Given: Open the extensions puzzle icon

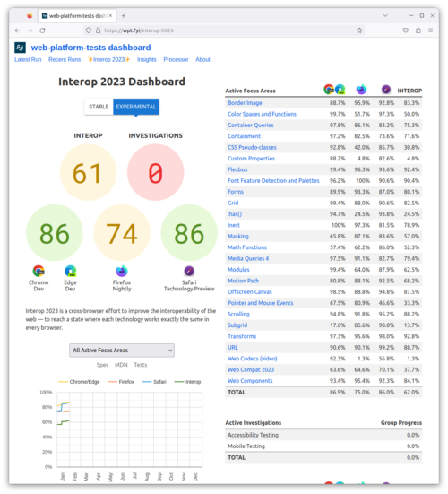Looking at the screenshot, I should pyautogui.click(x=418, y=30).
